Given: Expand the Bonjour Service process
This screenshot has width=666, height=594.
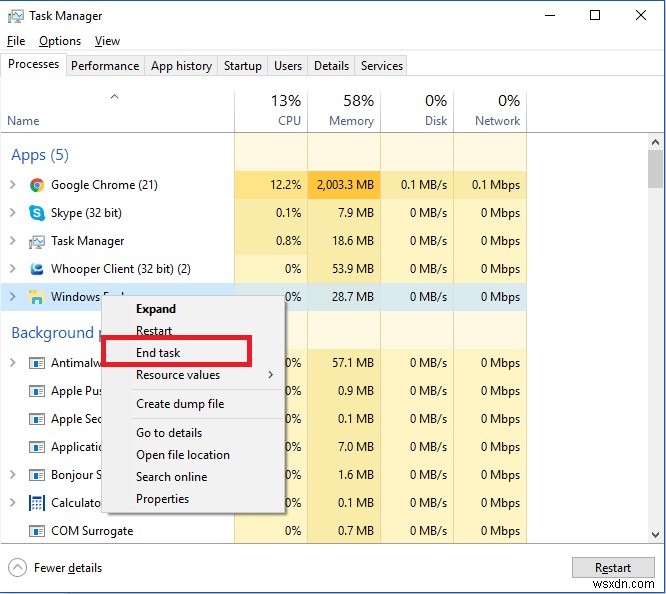Looking at the screenshot, I should [x=13, y=475].
